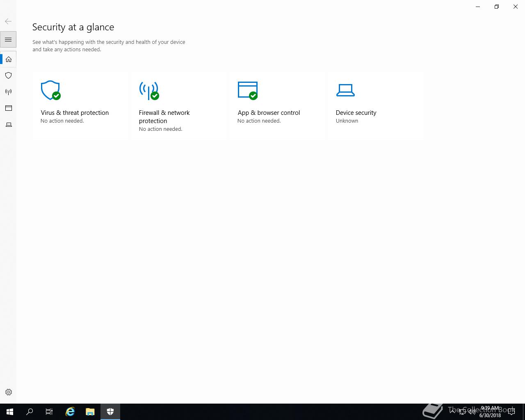Minimize the Security Center window
Screen dimensions: 525x420
tap(478, 7)
